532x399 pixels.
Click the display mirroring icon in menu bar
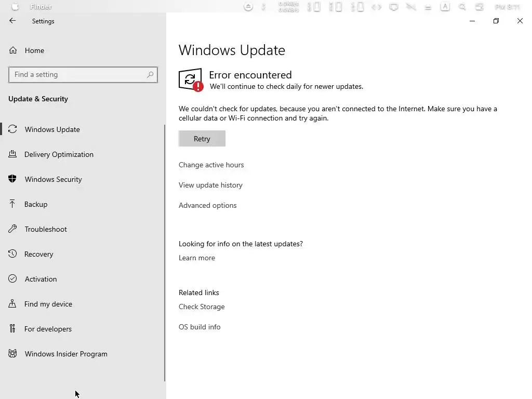click(x=394, y=7)
